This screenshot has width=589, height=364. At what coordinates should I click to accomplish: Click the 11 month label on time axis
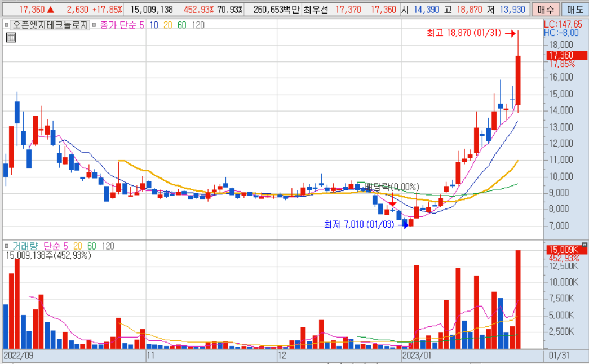click(x=150, y=356)
